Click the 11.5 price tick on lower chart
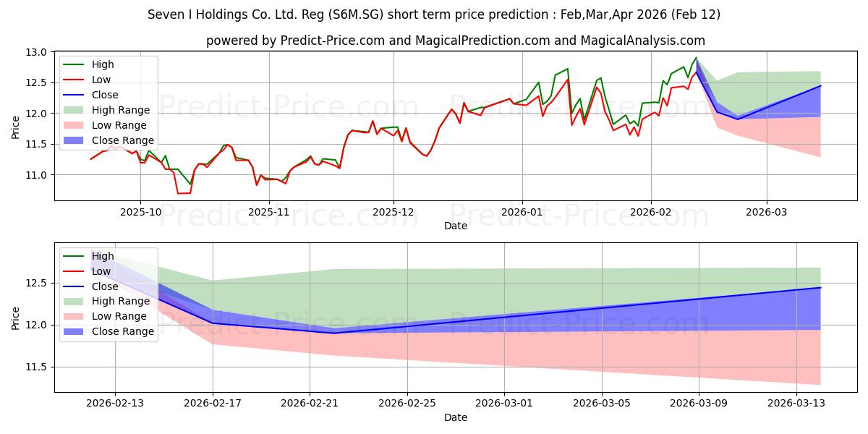This screenshot has height=434, width=868. point(38,367)
